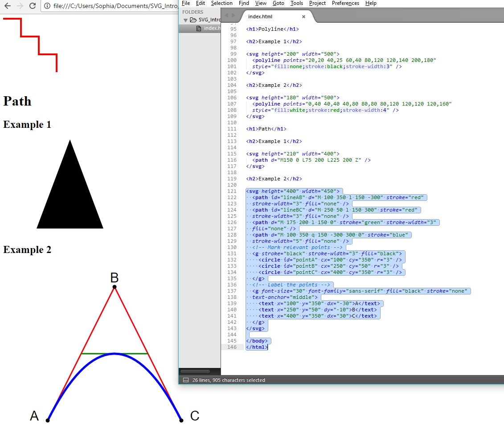Click the label A in the SVG
The height and width of the screenshot is (441, 504).
34,416
